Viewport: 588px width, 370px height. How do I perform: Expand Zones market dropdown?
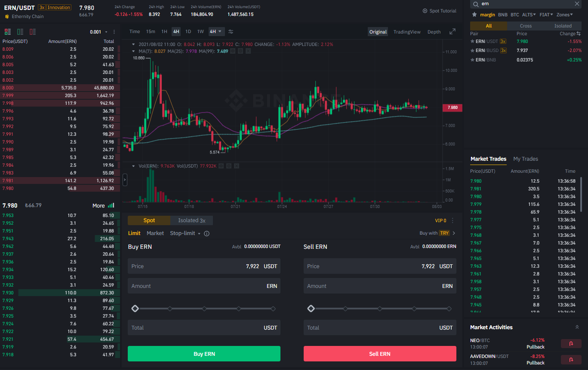click(565, 15)
